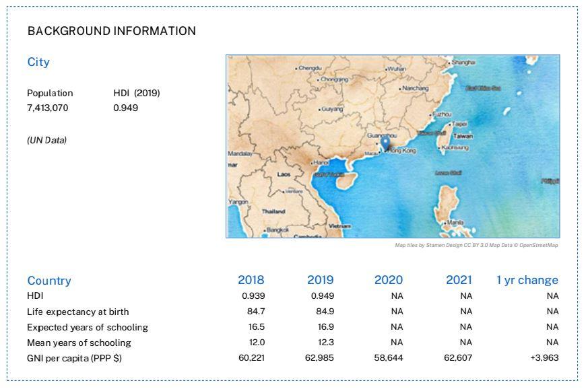Click the Country section heading

pos(49,281)
